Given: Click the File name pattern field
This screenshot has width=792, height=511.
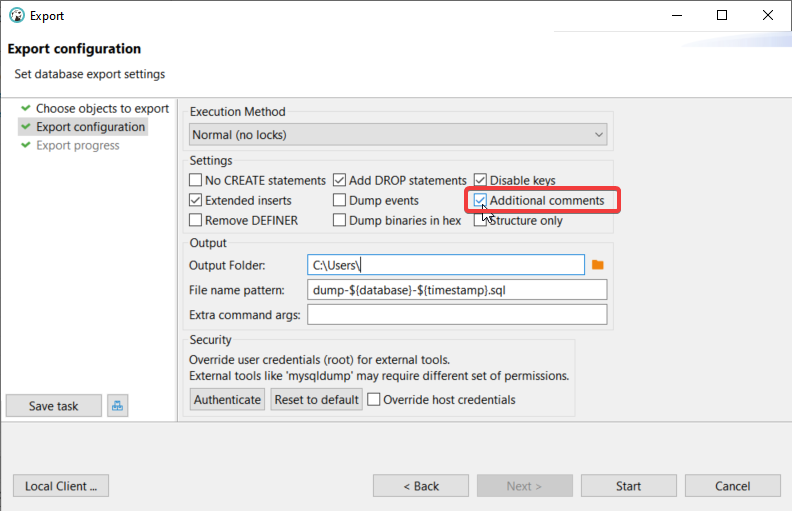Looking at the screenshot, I should click(457, 290).
